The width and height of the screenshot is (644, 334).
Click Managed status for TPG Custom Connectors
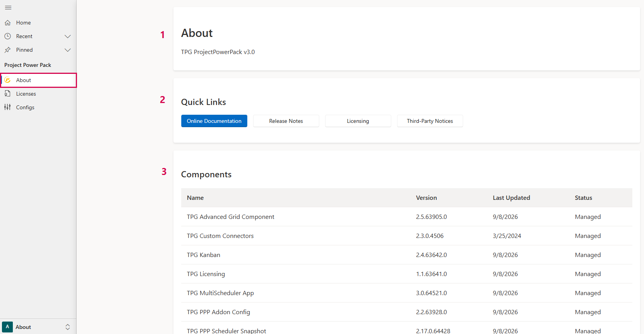[588, 236]
